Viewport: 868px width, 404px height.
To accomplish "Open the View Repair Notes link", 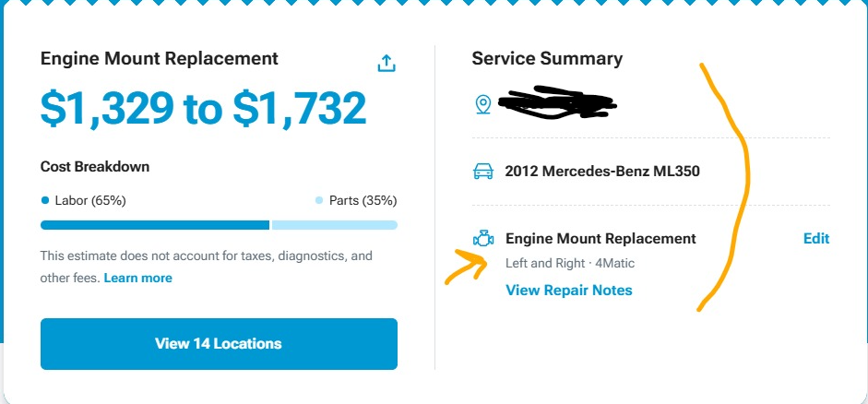I will 568,291.
